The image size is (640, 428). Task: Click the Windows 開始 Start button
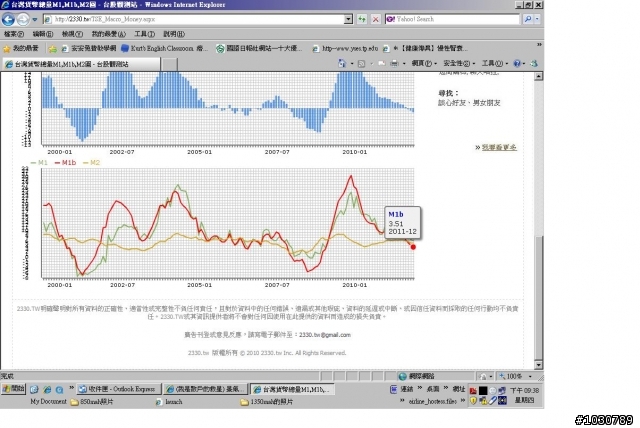pos(13,389)
